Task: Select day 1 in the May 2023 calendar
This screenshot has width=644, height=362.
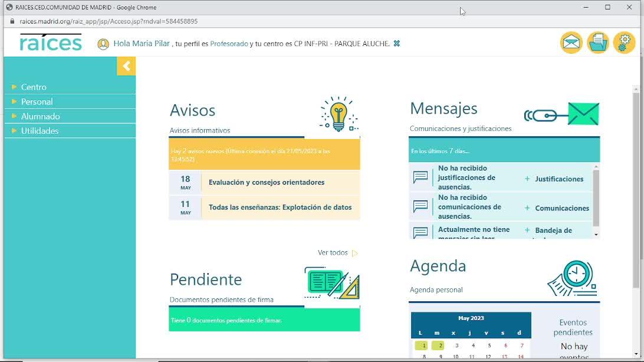Action: point(422,345)
